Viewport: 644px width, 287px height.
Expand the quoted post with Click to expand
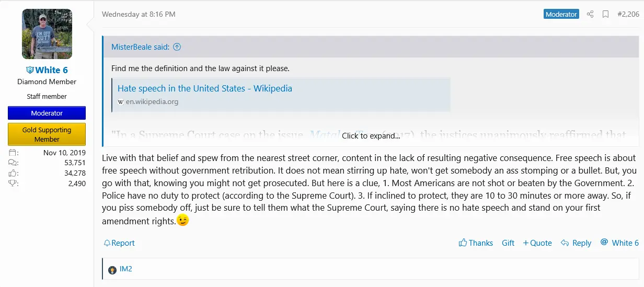(371, 136)
